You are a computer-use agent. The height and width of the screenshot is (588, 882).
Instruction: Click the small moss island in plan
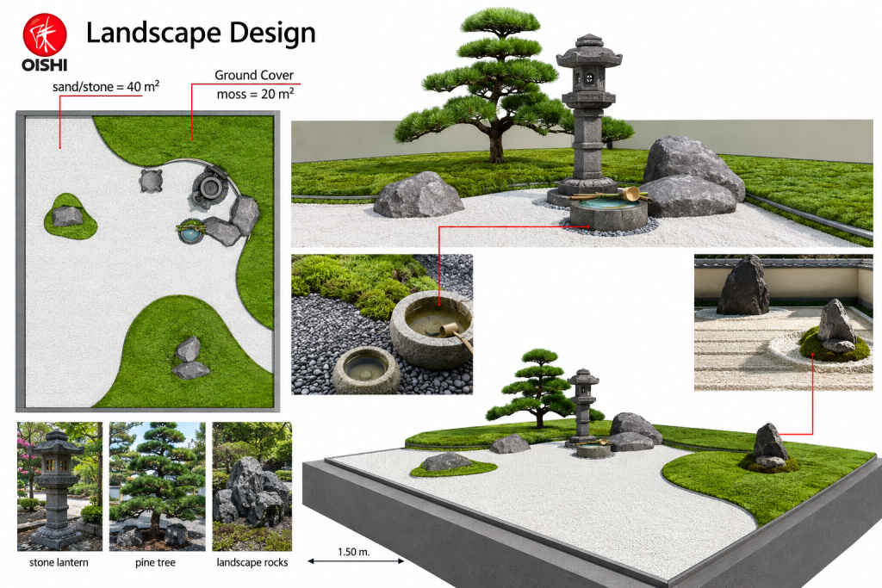(71, 216)
